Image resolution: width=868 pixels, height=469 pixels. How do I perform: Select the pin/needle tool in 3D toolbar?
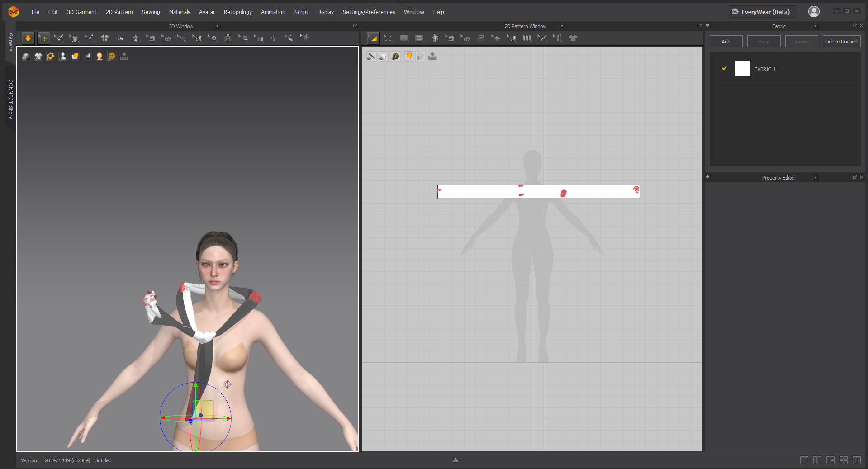pos(90,38)
